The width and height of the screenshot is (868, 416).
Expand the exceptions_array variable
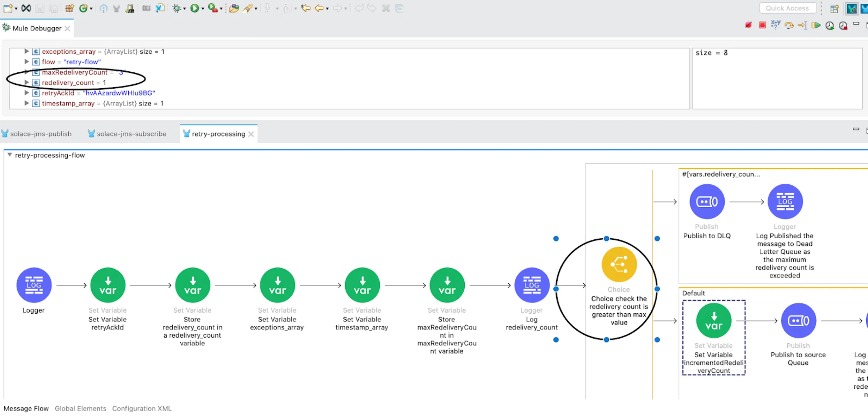pos(27,51)
